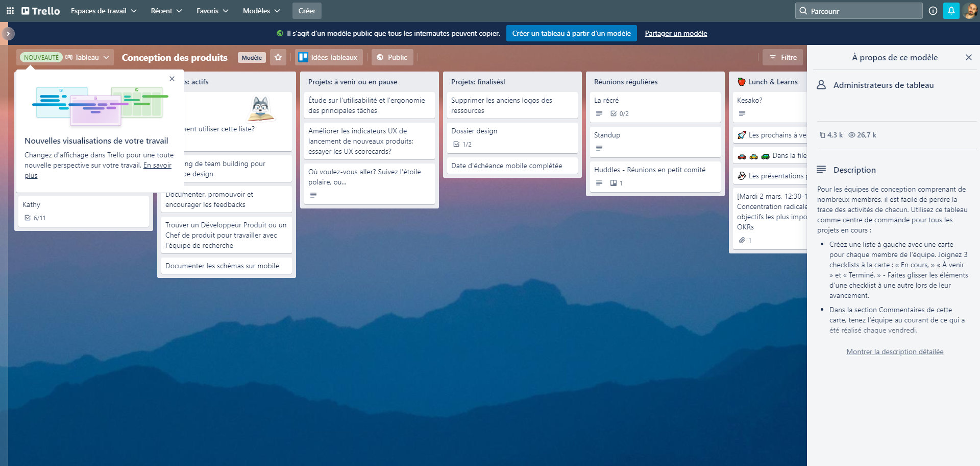980x466 pixels.
Task: Click description icon on Huddles card
Action: (x=599, y=183)
